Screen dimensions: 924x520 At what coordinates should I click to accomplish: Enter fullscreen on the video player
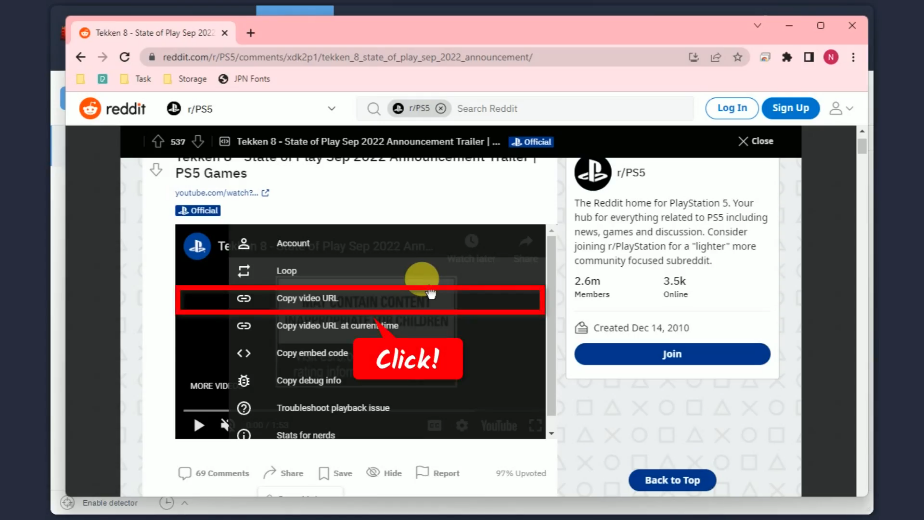coord(535,426)
